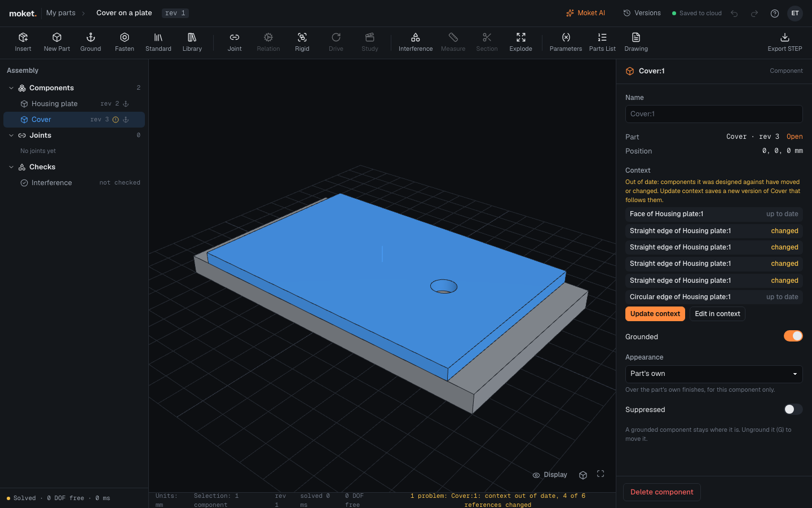Click the redo arrow in header

click(754, 14)
